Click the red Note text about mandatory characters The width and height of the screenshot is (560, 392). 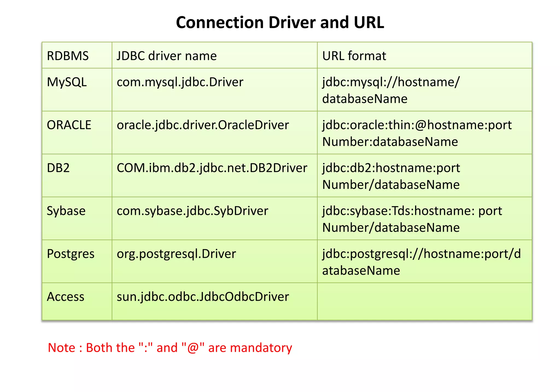(170, 348)
